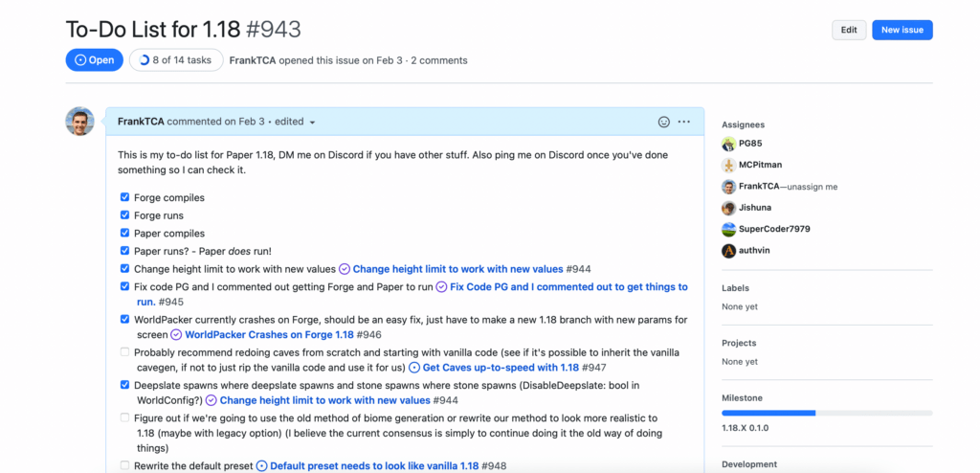
Task: Open the three-dot comment options menu
Action: coord(683,122)
